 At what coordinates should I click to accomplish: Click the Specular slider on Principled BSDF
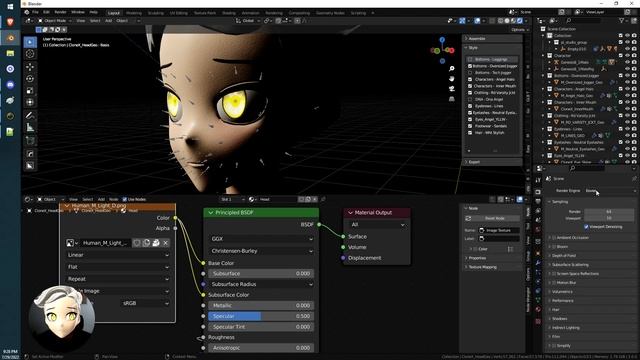click(x=261, y=316)
